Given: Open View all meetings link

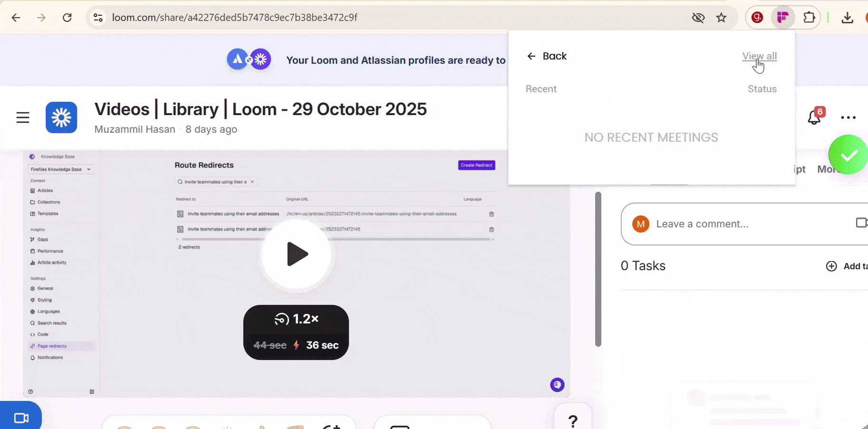Looking at the screenshot, I should tap(760, 56).
